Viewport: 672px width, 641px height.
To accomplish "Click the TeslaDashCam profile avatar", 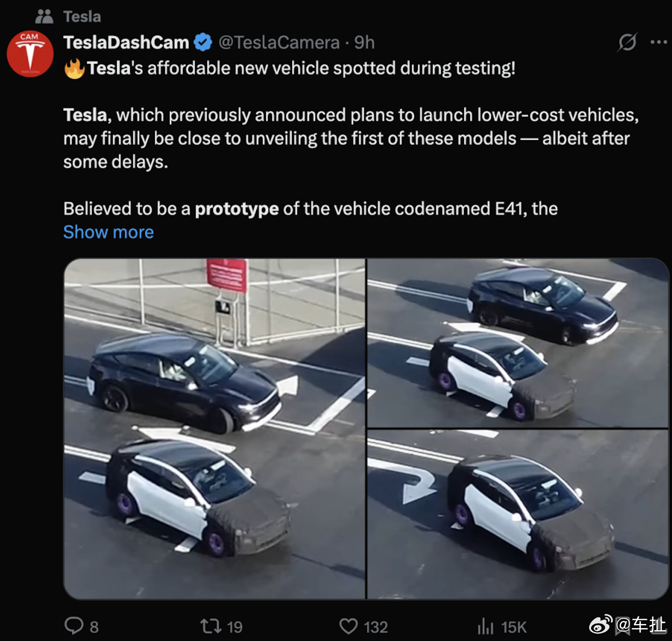I will tap(30, 54).
